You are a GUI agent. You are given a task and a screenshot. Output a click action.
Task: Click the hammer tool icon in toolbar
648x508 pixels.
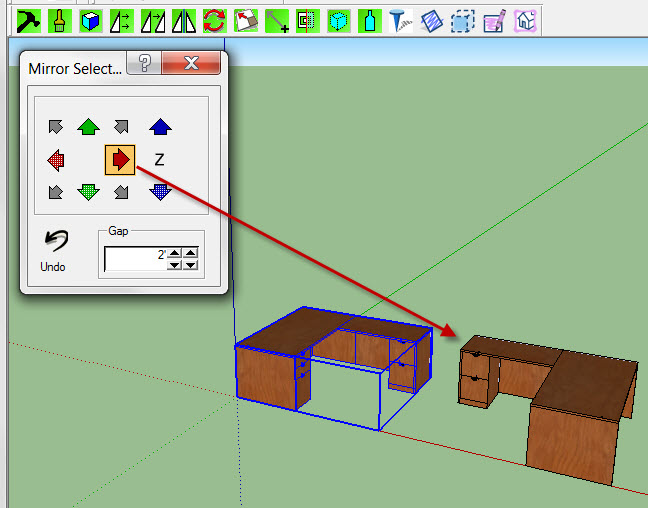(28, 19)
